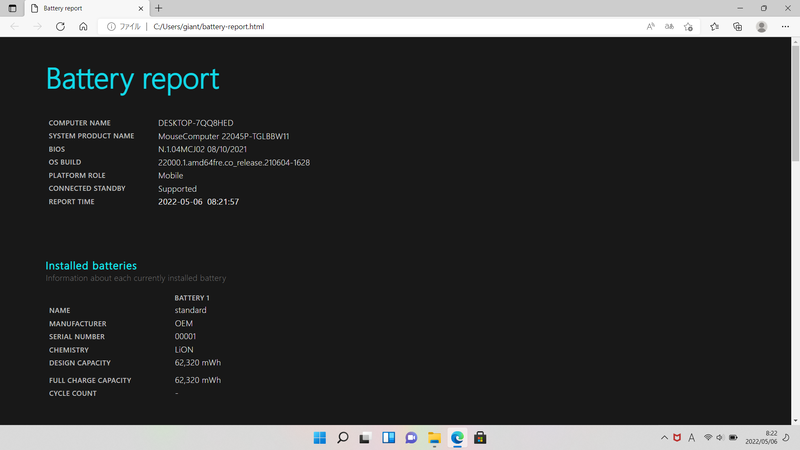Open a new tab with plus button
This screenshot has width=800, height=450.
[x=159, y=8]
